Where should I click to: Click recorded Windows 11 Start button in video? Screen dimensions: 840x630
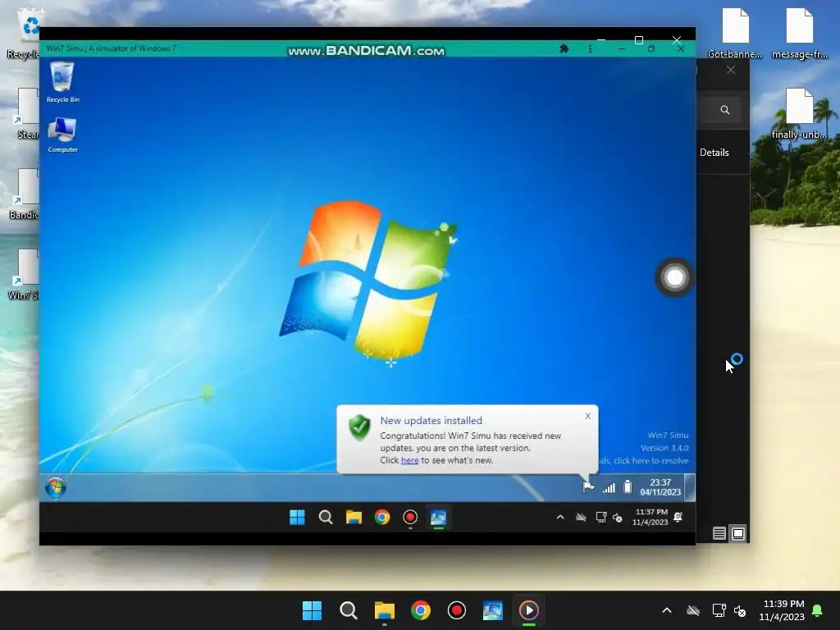[297, 517]
